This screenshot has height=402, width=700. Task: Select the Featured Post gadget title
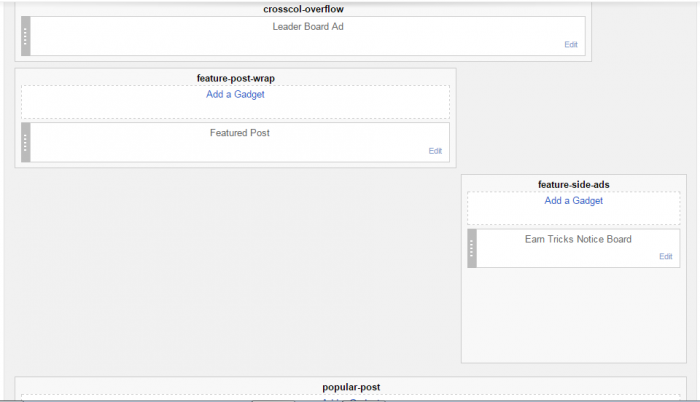point(240,133)
